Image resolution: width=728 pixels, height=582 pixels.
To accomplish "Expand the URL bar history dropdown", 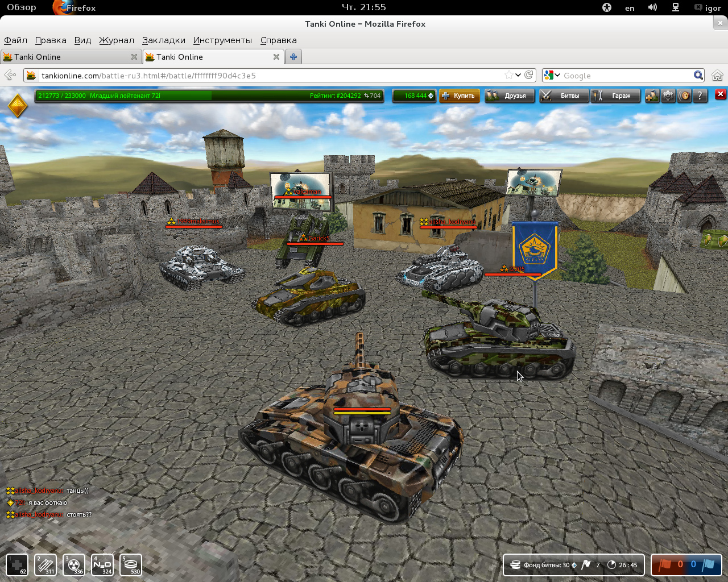I will pos(518,76).
